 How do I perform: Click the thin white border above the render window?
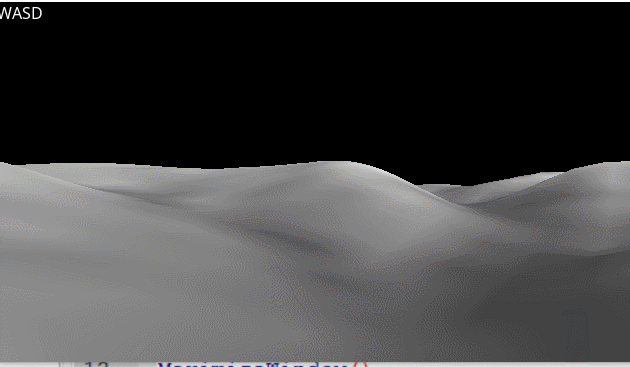click(315, 1)
